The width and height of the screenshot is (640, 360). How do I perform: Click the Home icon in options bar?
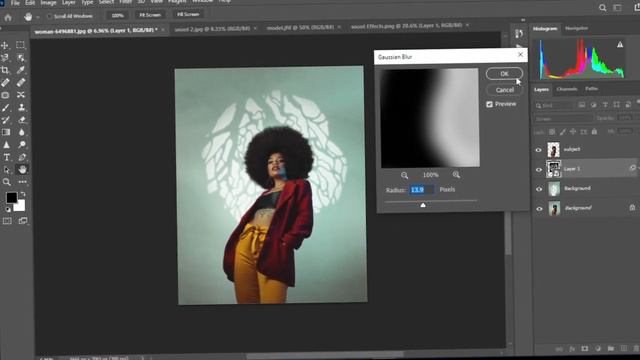[x=8, y=17]
